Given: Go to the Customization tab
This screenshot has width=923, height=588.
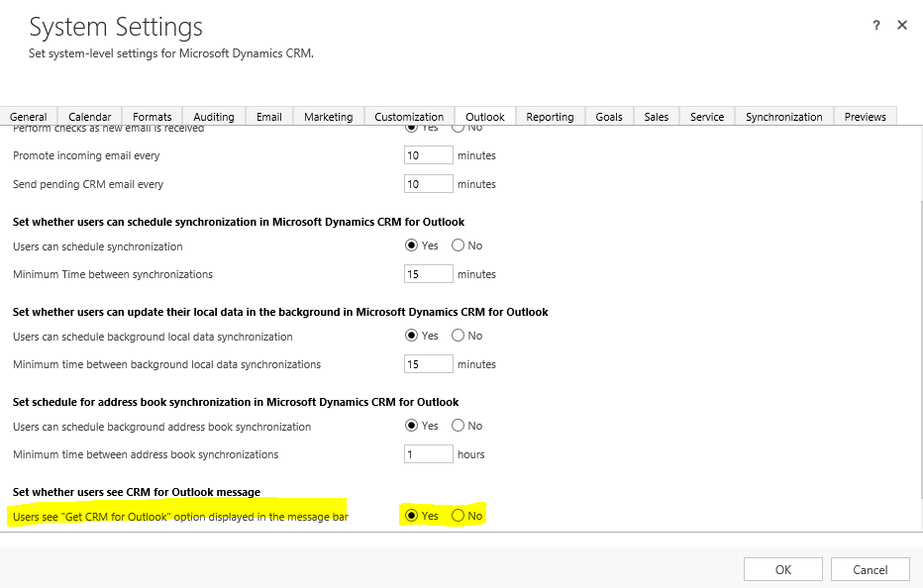Looking at the screenshot, I should point(408,116).
